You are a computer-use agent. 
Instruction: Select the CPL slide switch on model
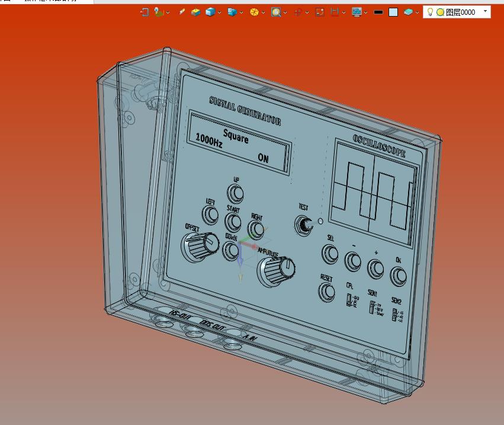349,300
